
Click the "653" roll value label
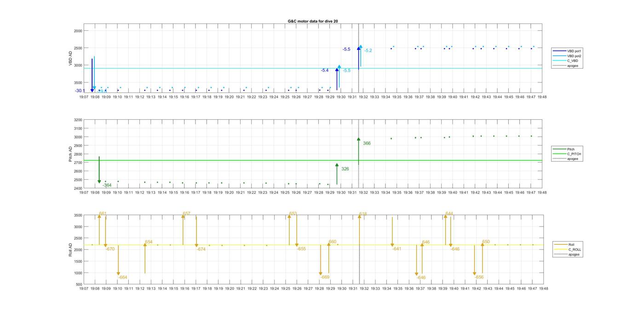(293, 214)
